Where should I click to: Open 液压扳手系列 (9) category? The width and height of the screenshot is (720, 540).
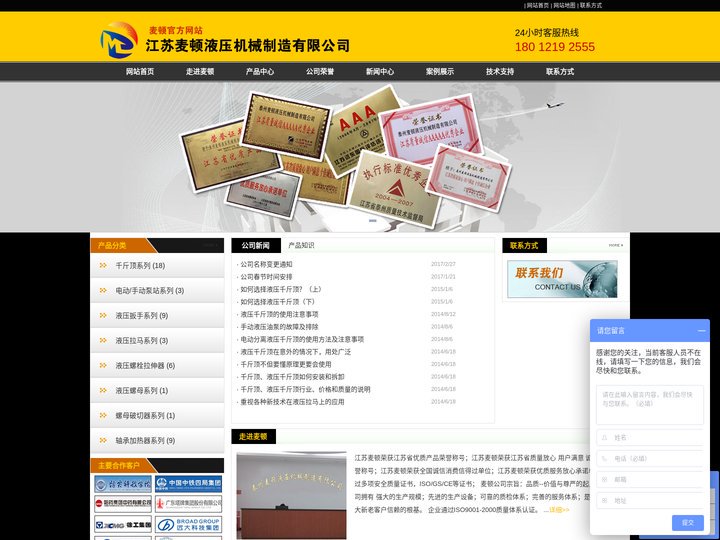[x=142, y=315]
